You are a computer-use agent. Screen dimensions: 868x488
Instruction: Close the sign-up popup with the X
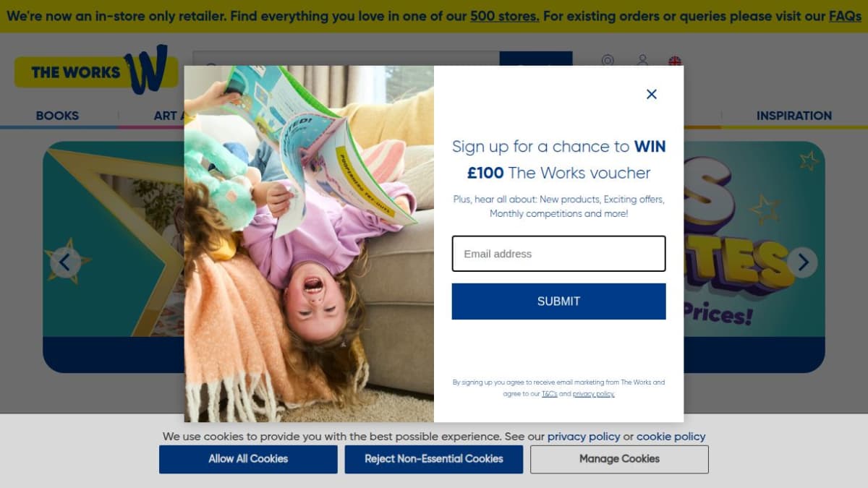pos(651,94)
